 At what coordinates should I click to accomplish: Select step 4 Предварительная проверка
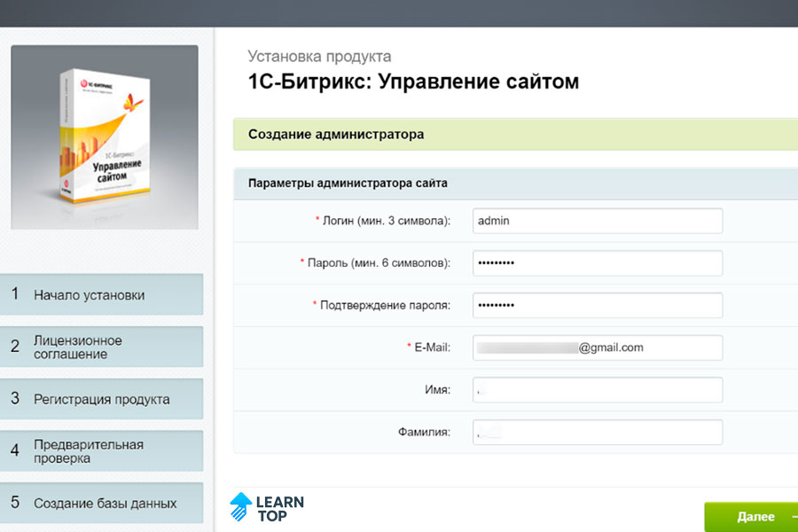point(101,451)
